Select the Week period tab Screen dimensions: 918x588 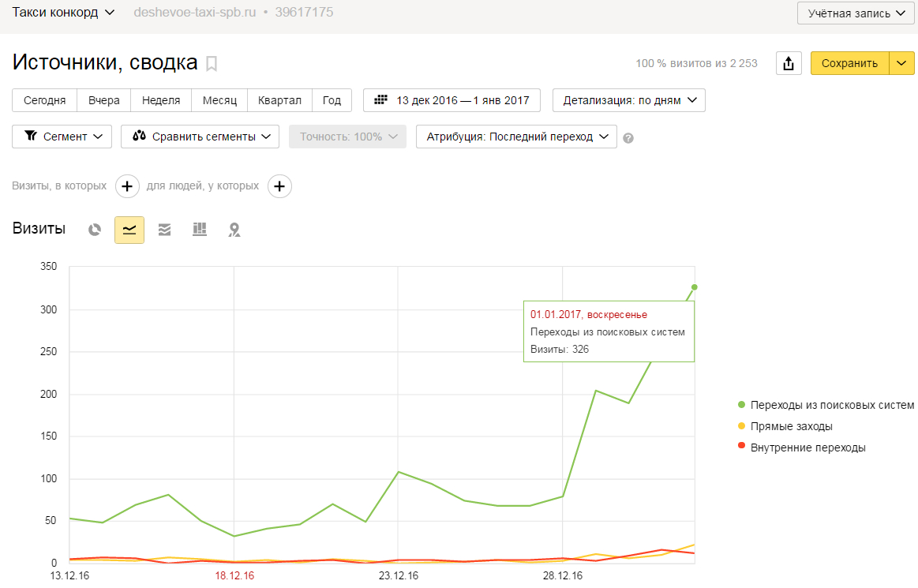click(161, 100)
